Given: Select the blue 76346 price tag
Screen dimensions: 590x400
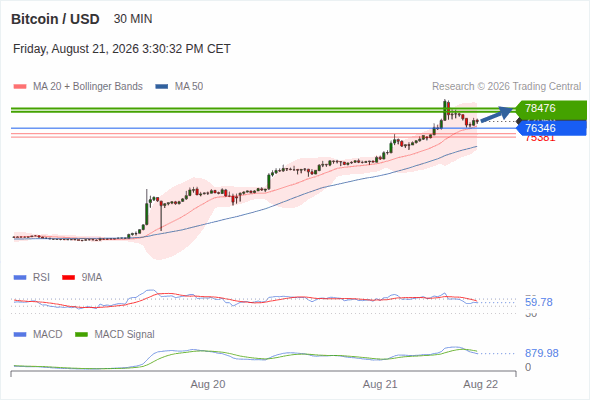Looking at the screenshot, I should (x=551, y=128).
